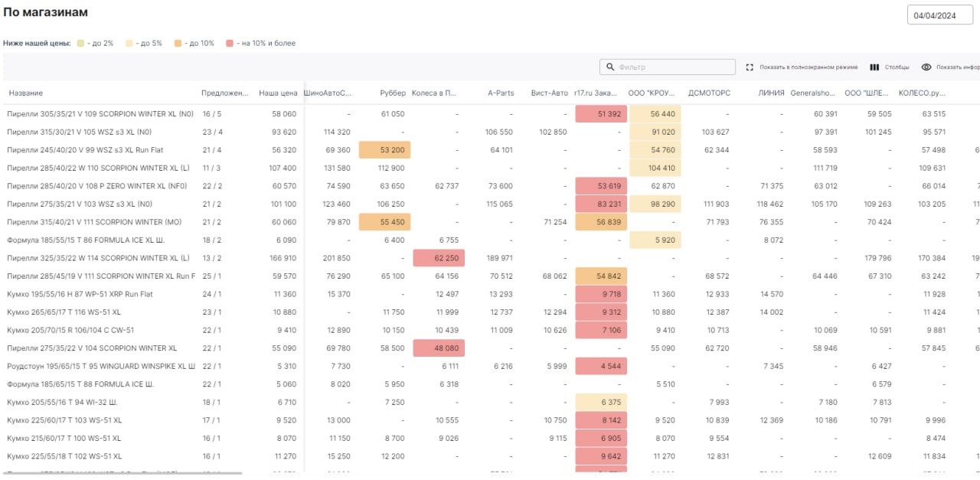
Task: Select the yellow cell 104 410
Action: click(x=655, y=168)
